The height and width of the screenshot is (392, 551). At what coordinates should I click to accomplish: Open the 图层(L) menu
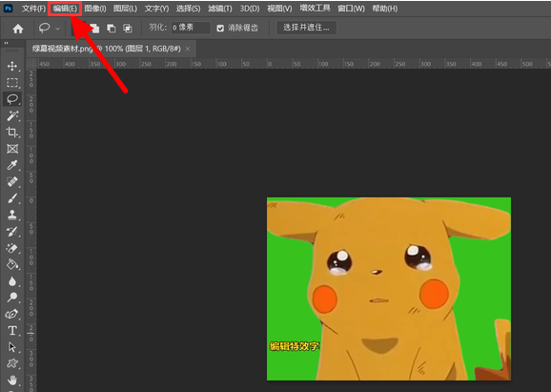(125, 9)
